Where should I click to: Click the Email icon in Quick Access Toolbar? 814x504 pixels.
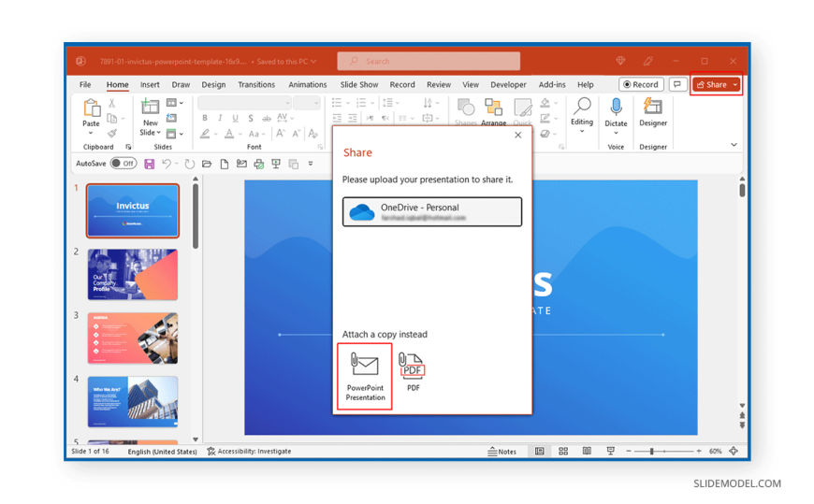241,164
